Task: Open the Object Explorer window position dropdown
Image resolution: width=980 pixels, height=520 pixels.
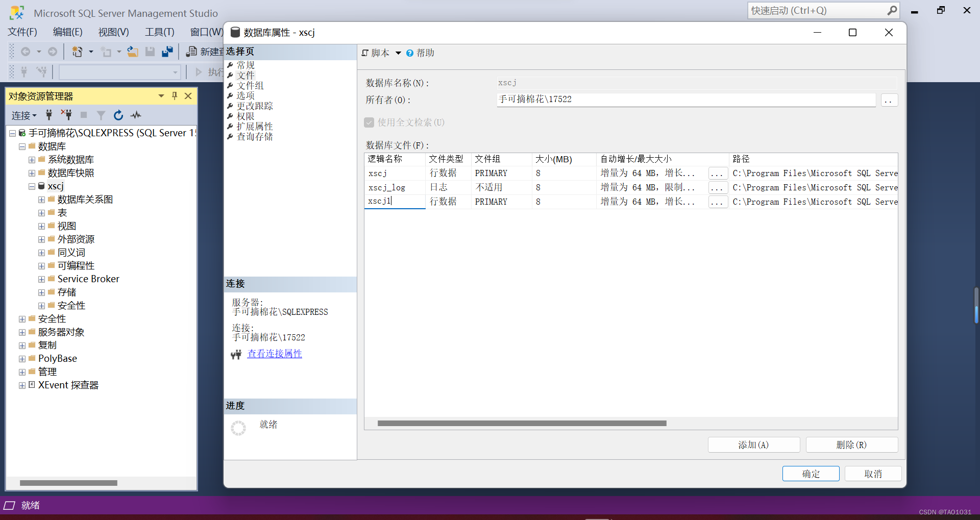Action: [161, 96]
